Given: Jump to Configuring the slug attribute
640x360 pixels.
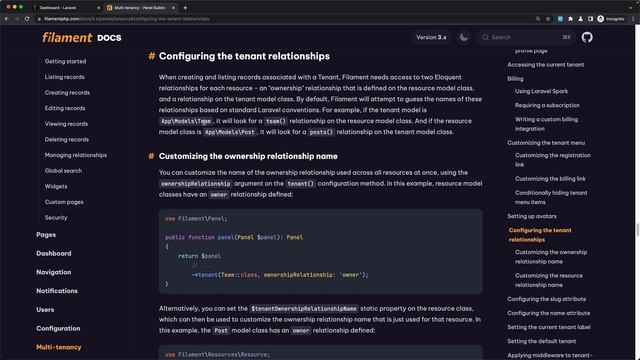Looking at the screenshot, I should [547, 299].
